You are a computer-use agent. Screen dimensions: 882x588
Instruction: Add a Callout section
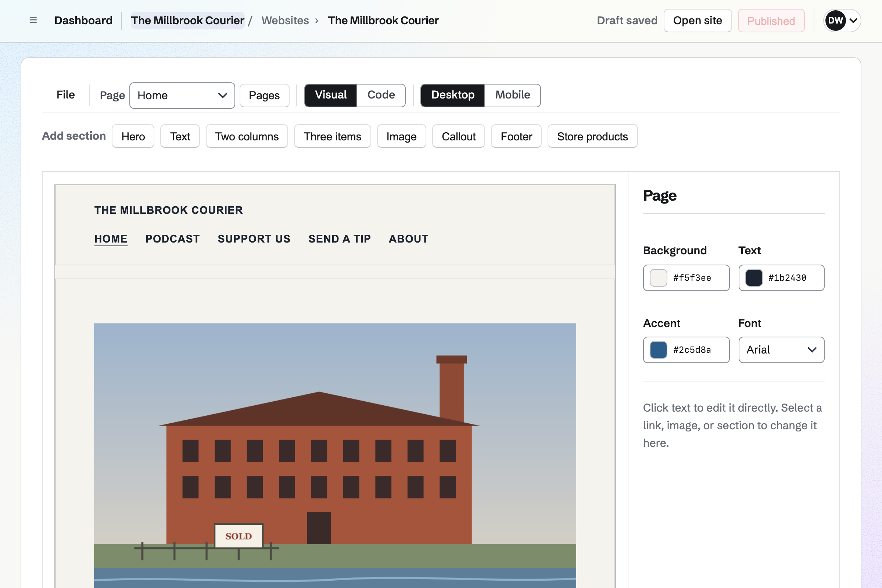[459, 136]
